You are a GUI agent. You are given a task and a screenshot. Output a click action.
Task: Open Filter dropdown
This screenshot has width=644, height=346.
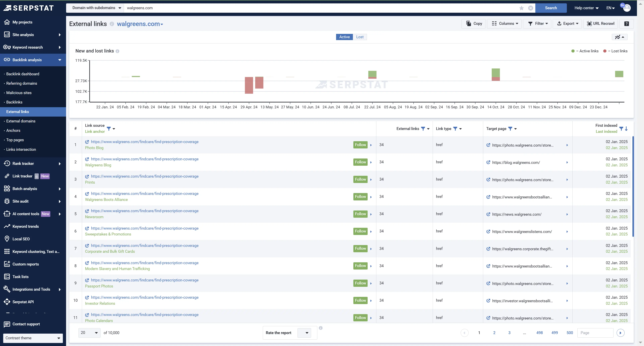pos(537,23)
